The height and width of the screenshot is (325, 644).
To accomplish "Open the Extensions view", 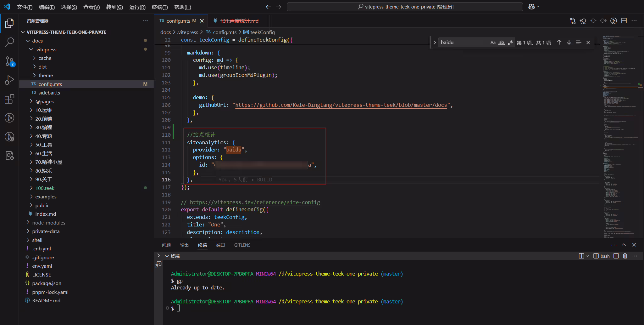I will [9, 99].
